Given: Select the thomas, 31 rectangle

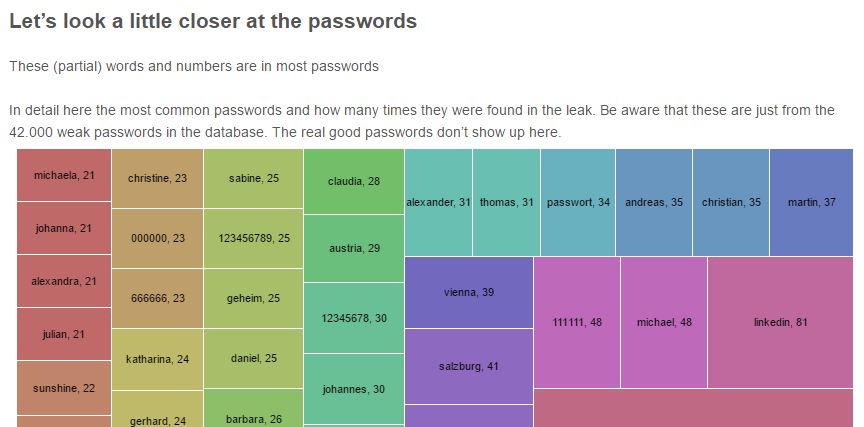Looking at the screenshot, I should click(x=506, y=202).
